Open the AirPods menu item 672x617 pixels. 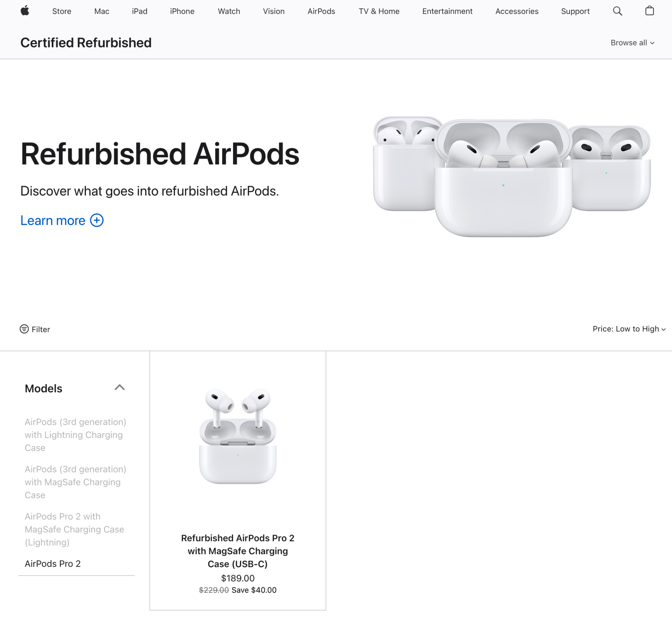pyautogui.click(x=321, y=11)
